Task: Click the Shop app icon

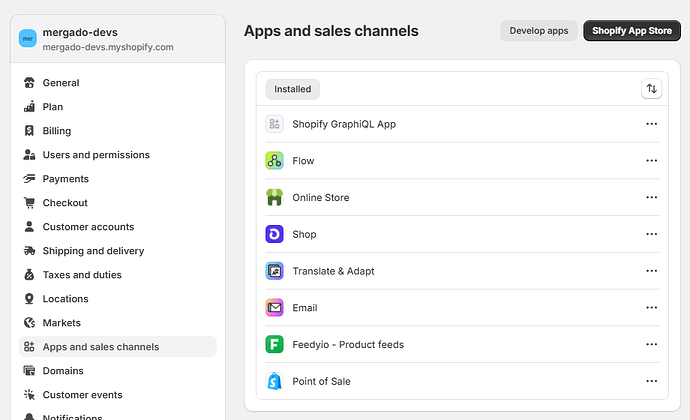Action: tap(275, 234)
